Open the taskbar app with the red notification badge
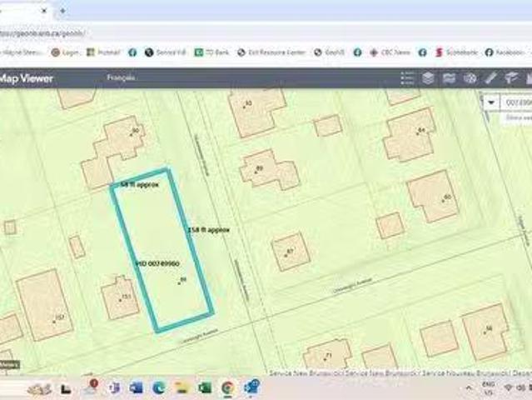 coord(92,387)
